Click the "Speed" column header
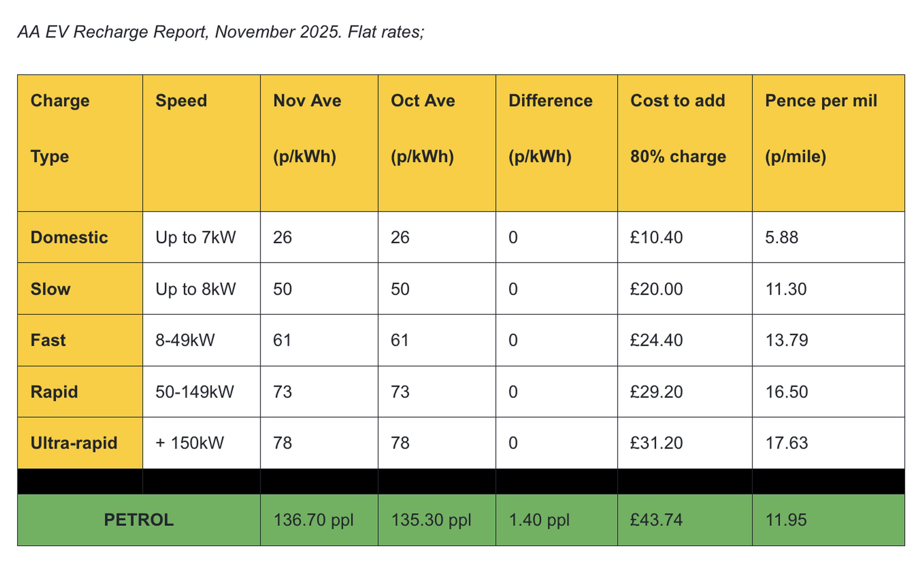The image size is (924, 565). (x=201, y=142)
